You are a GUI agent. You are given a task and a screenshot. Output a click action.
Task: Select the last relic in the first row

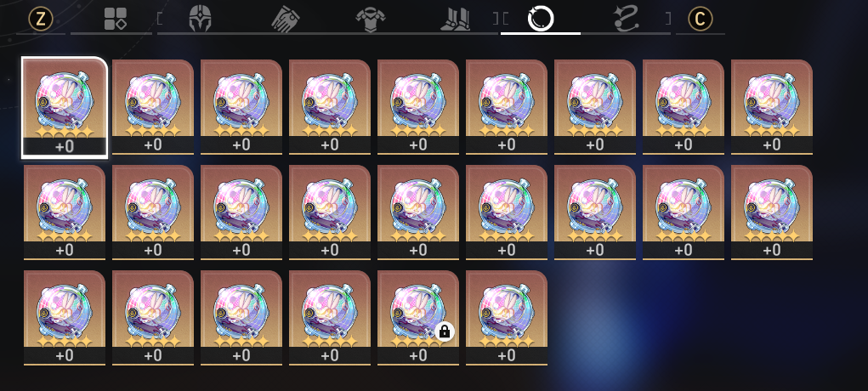[x=772, y=107]
